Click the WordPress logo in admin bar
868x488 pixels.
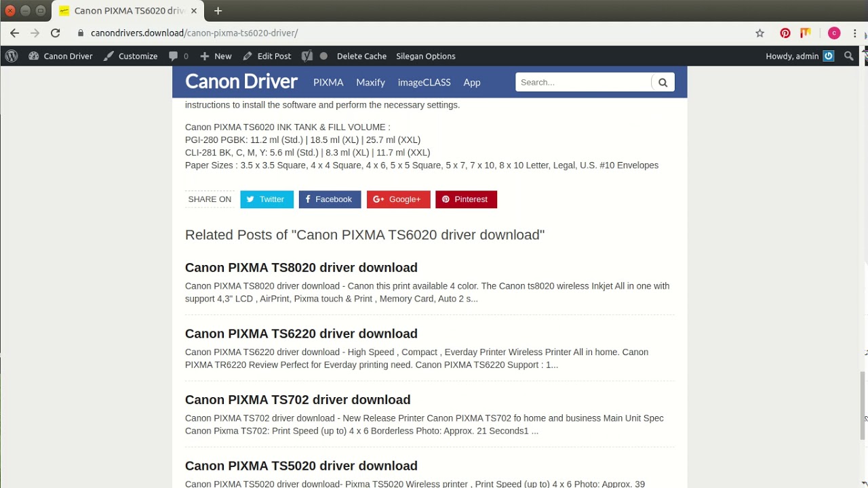click(12, 56)
